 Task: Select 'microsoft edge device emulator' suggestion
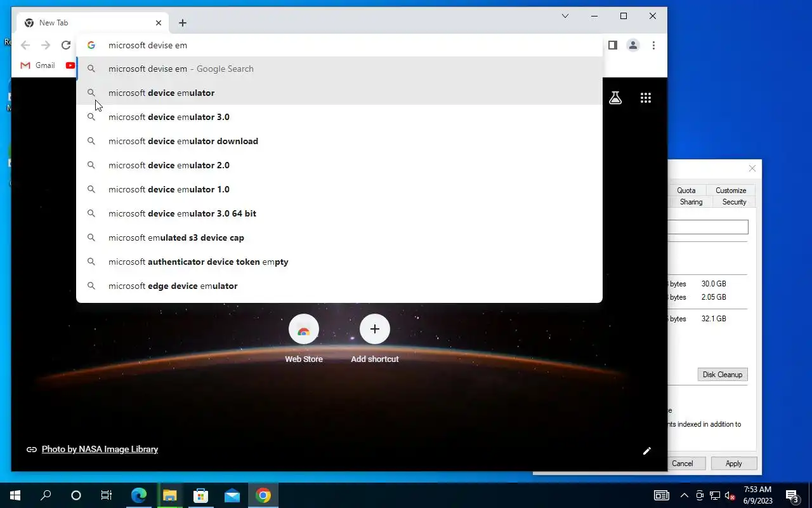pos(339,286)
